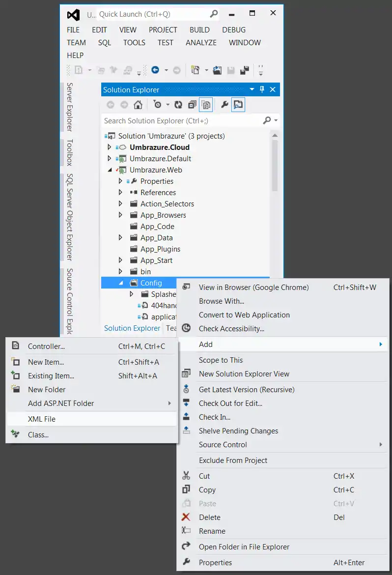Choose XML File in the Add submenu
The image size is (392, 575).
click(92, 419)
